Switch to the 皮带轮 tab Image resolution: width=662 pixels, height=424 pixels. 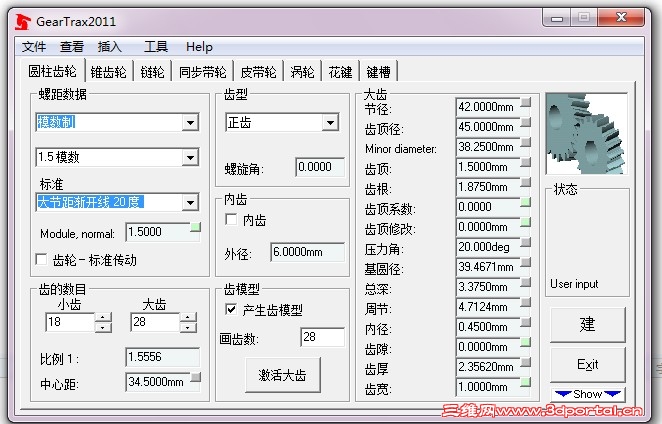(258, 72)
